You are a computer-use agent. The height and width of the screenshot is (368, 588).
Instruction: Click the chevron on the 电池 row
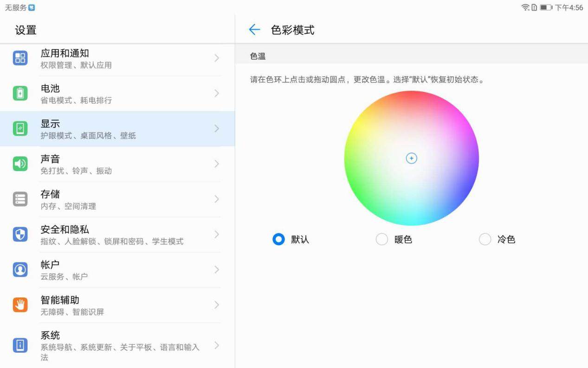tap(217, 93)
